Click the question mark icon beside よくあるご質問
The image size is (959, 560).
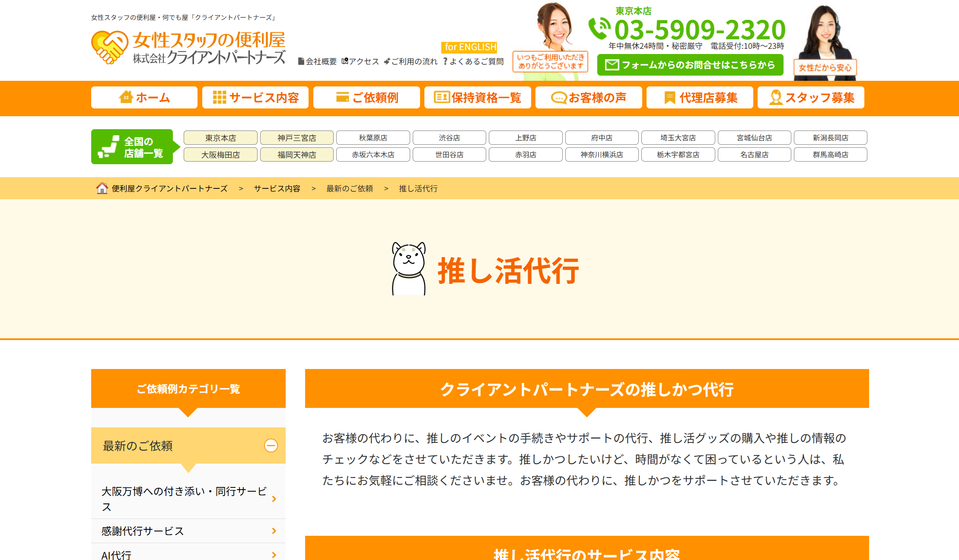point(445,61)
